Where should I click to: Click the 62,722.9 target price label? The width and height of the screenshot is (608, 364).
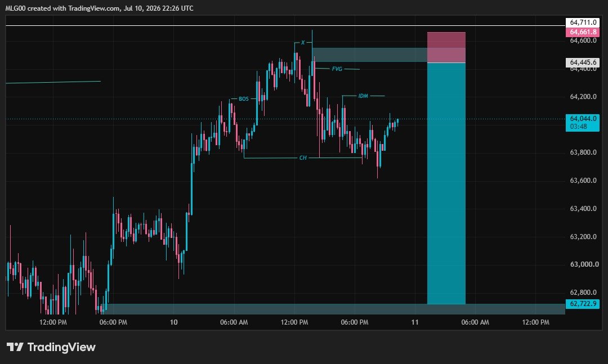[x=583, y=304]
